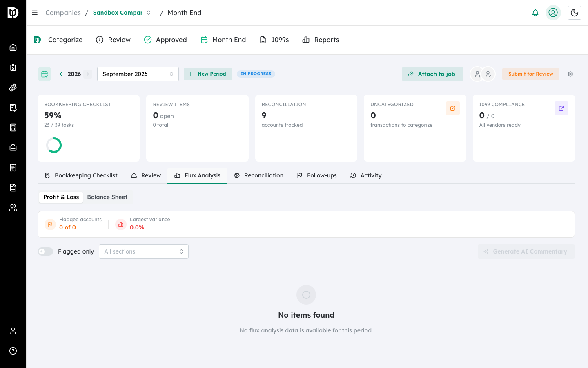This screenshot has width=588, height=368.
Task: Click the '0 of 0' flagged value
Action: click(67, 227)
